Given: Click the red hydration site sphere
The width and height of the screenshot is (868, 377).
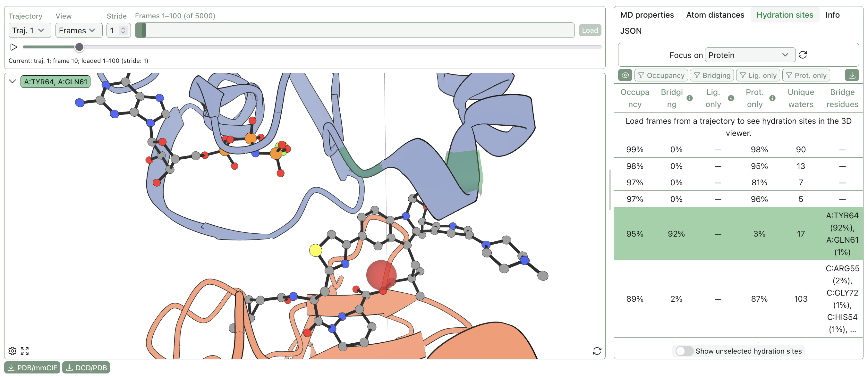Looking at the screenshot, I should 381,275.
